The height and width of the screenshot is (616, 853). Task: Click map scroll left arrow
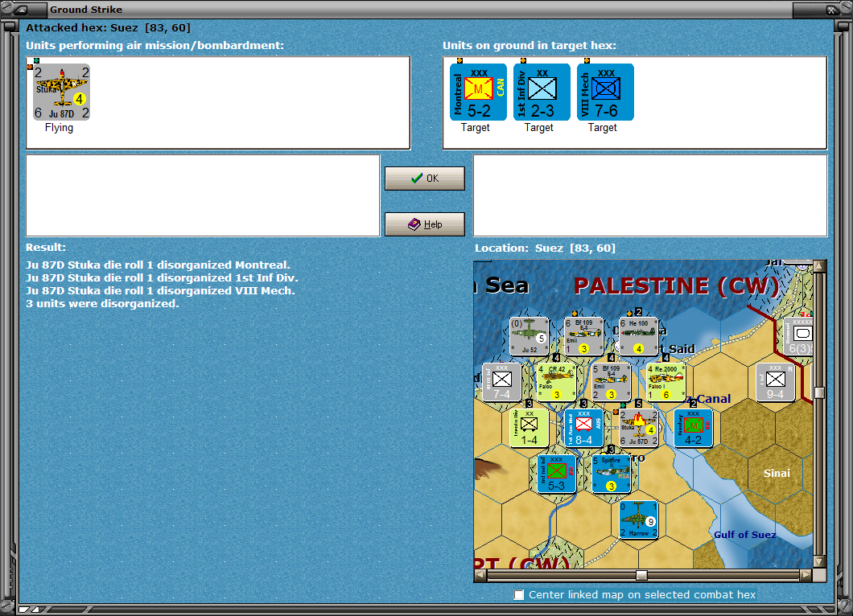[480, 575]
